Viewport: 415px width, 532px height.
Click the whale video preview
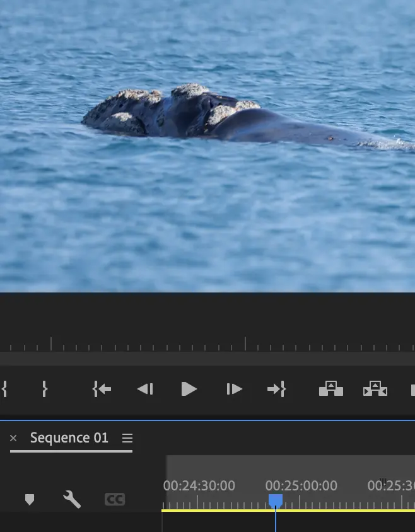point(208,145)
